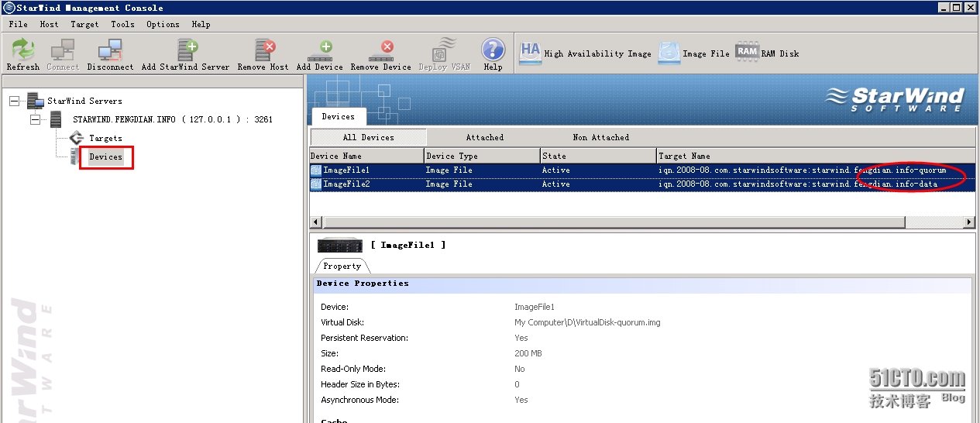
Task: Open the Options menu
Action: point(163,24)
